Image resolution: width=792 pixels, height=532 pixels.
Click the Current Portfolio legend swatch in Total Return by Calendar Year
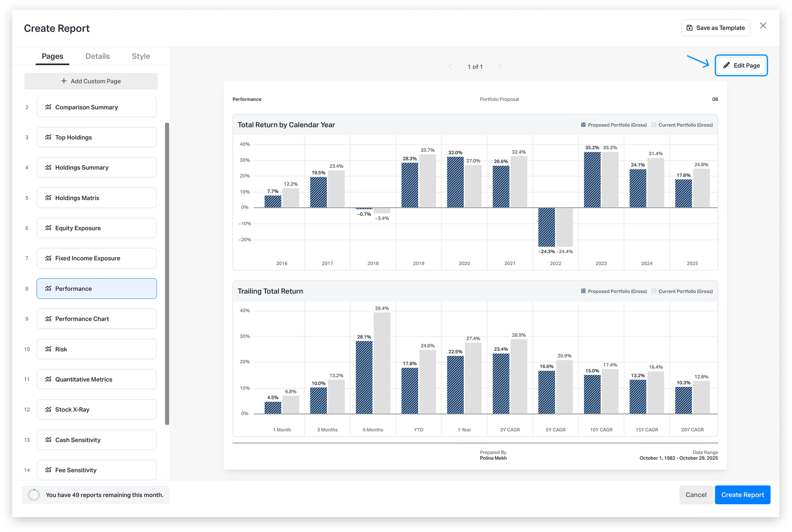click(x=654, y=125)
